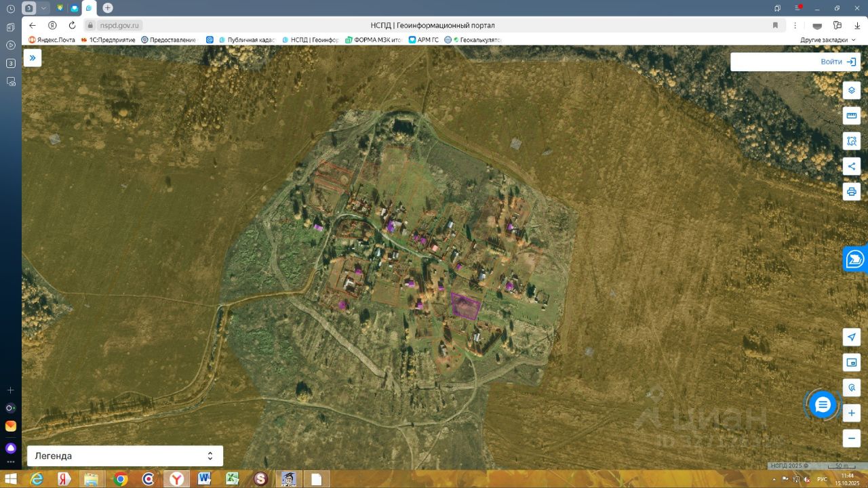This screenshot has height=488, width=868.
Task: Open ФОРМА МЗК bookmark
Action: tap(374, 40)
